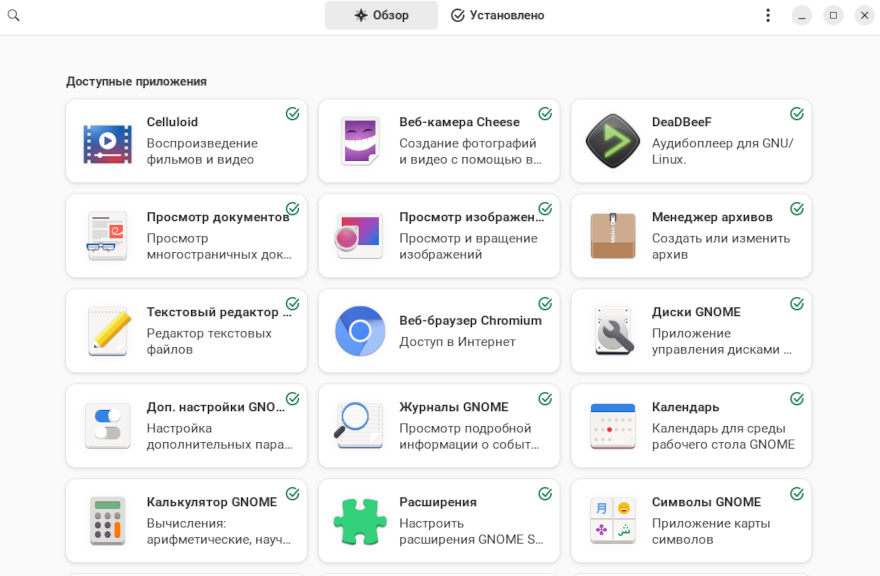Screen dimensions: 880x576
Task: Open the GNOME Calculator icon
Action: click(x=107, y=520)
